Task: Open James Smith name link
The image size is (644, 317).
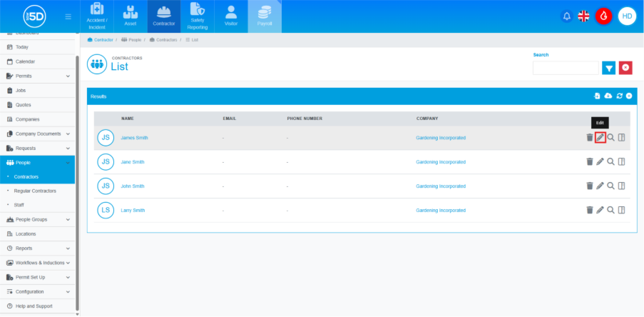Action: pyautogui.click(x=134, y=138)
